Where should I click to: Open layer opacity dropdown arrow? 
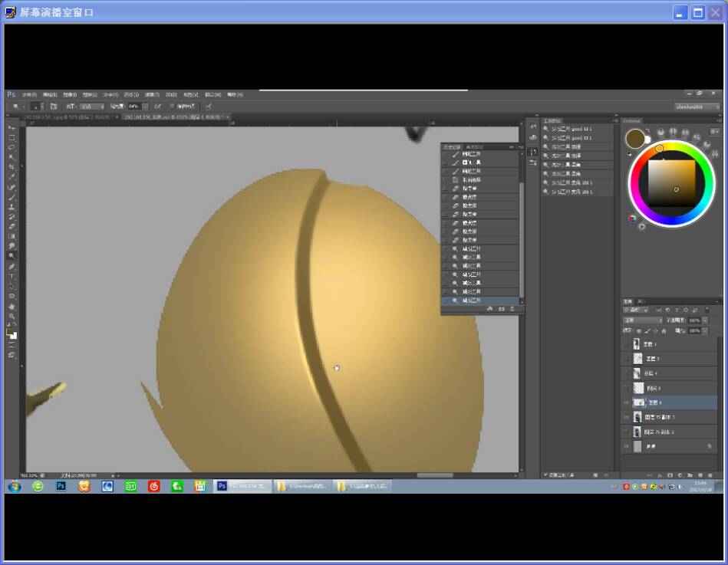tap(705, 320)
